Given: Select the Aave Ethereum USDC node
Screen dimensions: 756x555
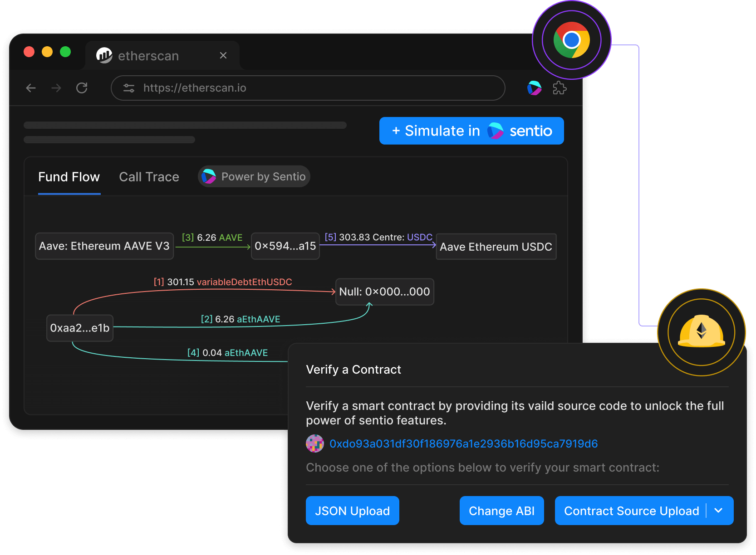Looking at the screenshot, I should click(496, 247).
